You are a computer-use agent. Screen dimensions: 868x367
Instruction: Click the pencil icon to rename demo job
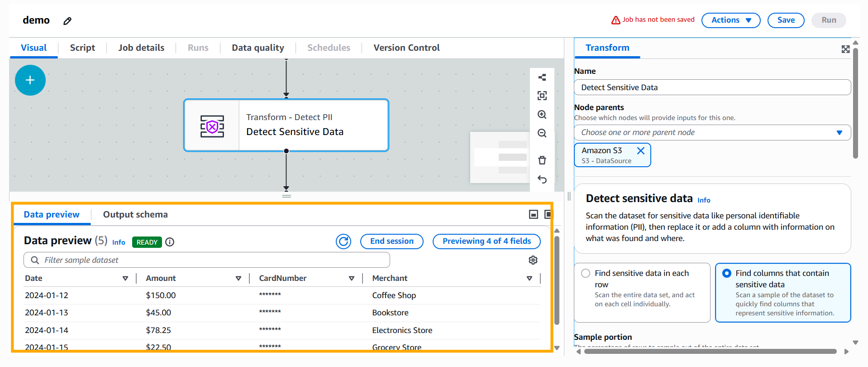(67, 21)
